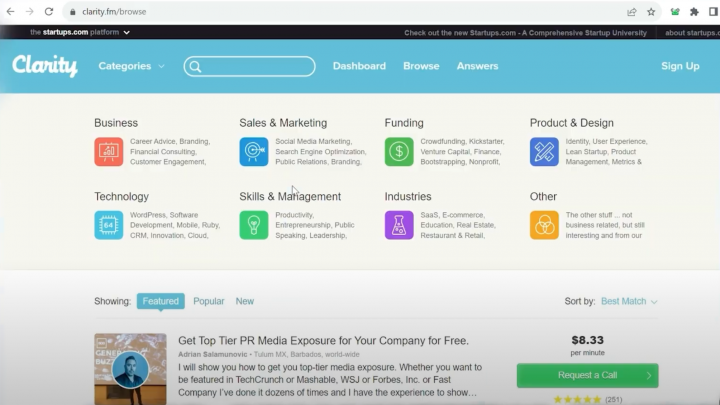Image resolution: width=720 pixels, height=405 pixels.
Task: Click the Sales & Marketing target icon
Action: pos(254,152)
